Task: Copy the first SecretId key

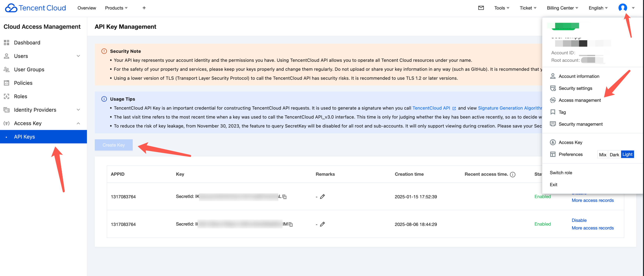Action: [x=285, y=197]
